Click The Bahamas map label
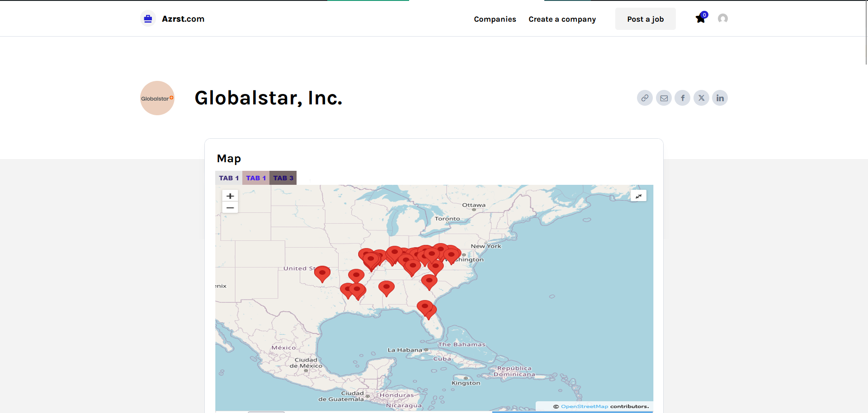Image resolution: width=868 pixels, height=413 pixels. 462,344
